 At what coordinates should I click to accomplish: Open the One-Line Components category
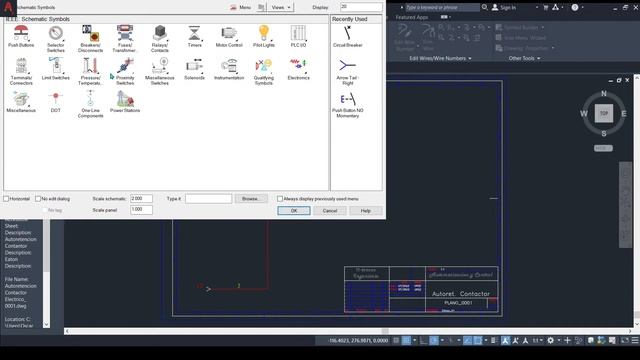pos(90,104)
